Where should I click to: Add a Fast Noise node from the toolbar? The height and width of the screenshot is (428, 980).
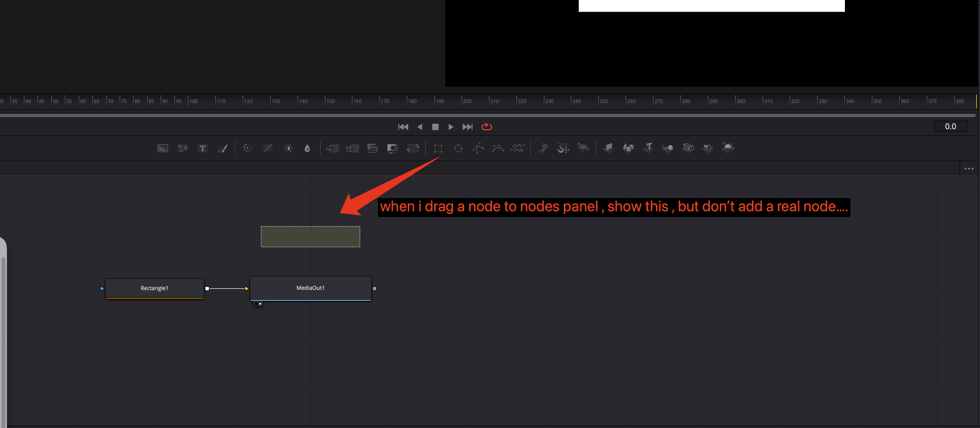pos(182,148)
